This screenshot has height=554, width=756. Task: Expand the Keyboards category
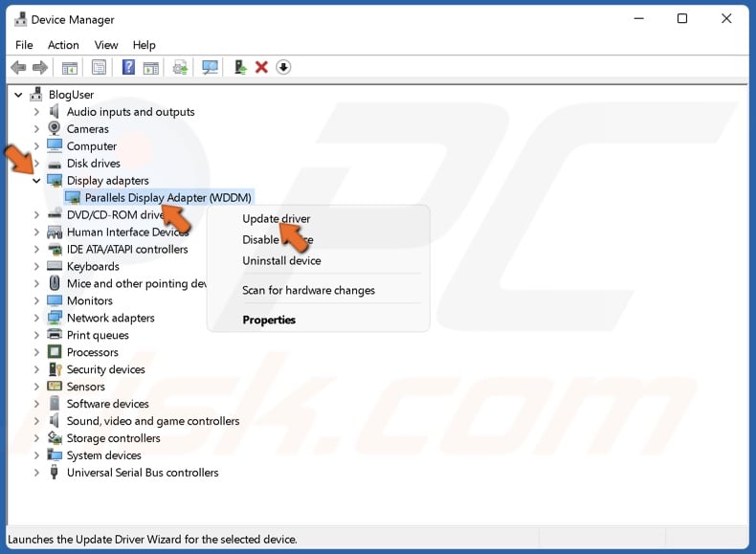coord(36,266)
